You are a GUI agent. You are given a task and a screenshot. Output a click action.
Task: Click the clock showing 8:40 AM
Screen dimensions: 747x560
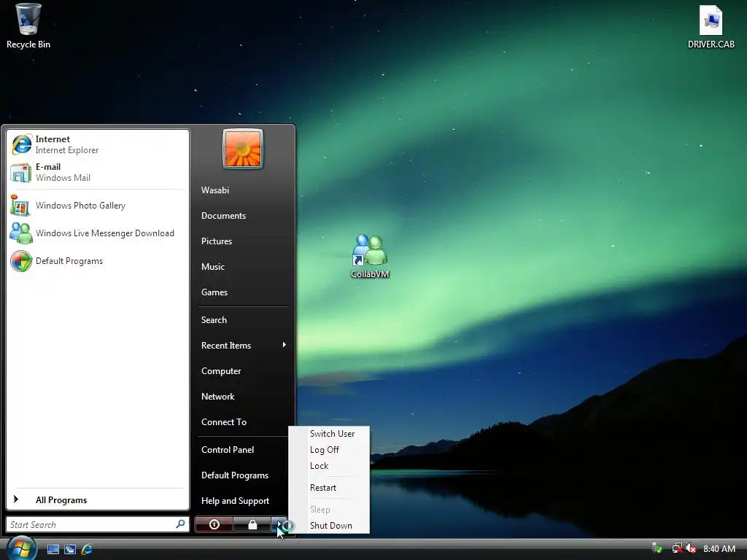tap(719, 548)
